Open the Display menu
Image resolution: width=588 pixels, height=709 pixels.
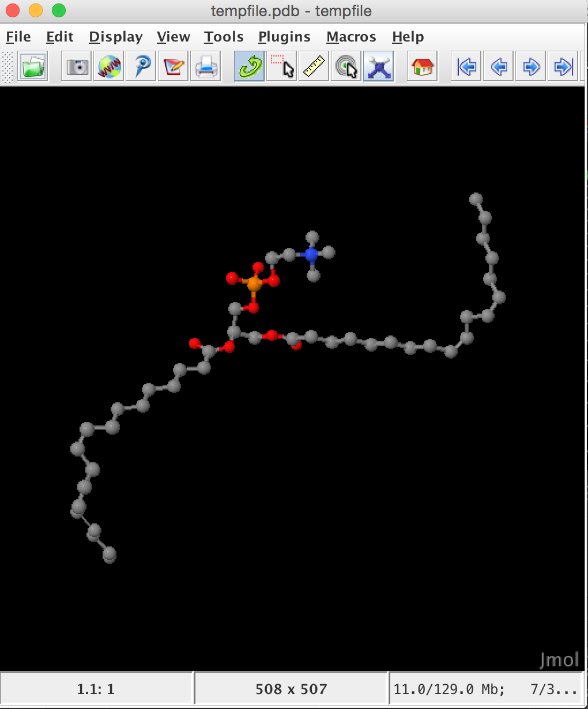click(x=115, y=36)
